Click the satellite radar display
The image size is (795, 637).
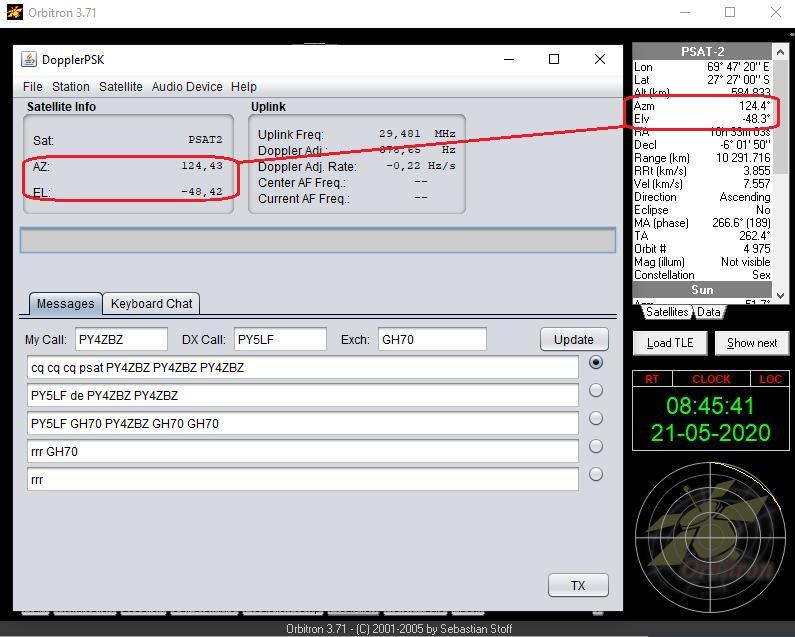click(x=711, y=538)
